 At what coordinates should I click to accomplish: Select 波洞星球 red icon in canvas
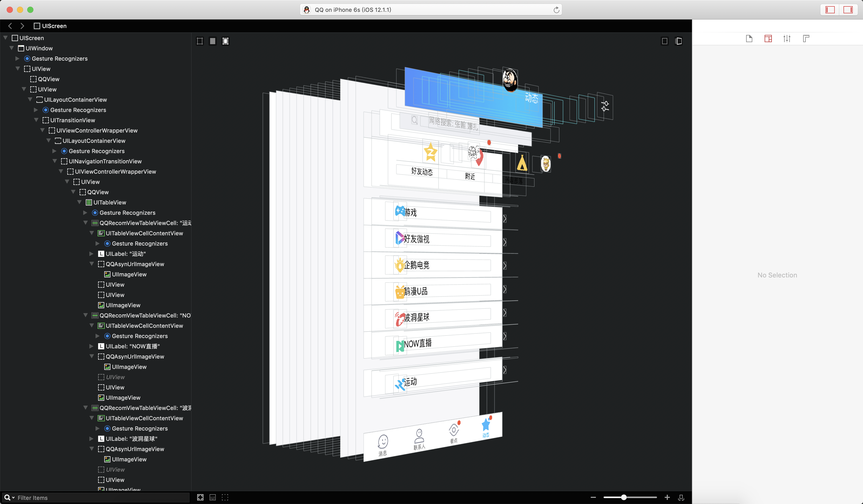point(400,319)
